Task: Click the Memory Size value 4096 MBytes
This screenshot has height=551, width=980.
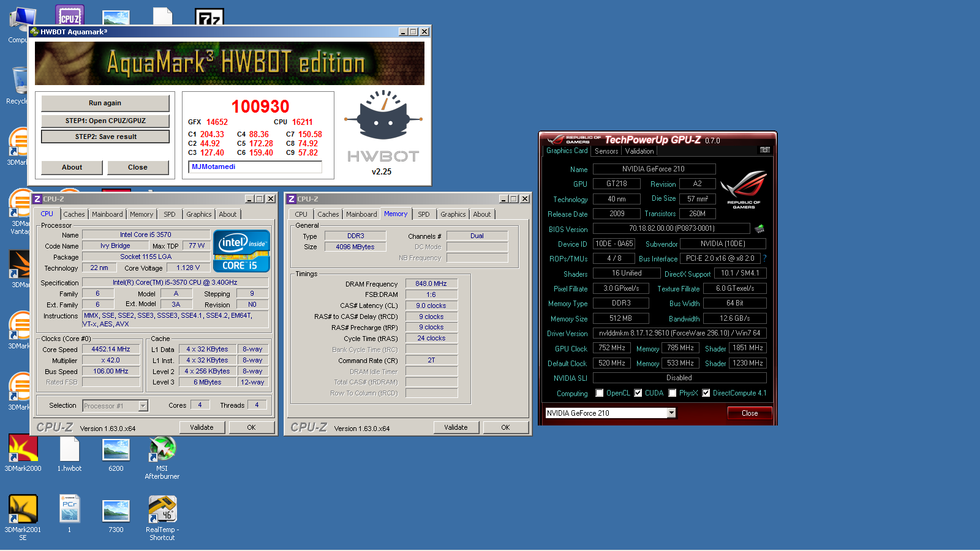Action: point(355,247)
